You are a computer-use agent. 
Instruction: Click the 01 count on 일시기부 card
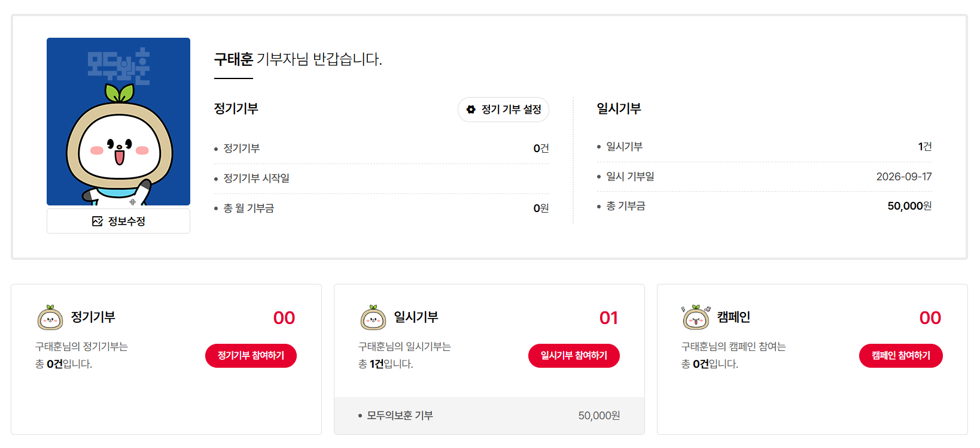(x=608, y=318)
